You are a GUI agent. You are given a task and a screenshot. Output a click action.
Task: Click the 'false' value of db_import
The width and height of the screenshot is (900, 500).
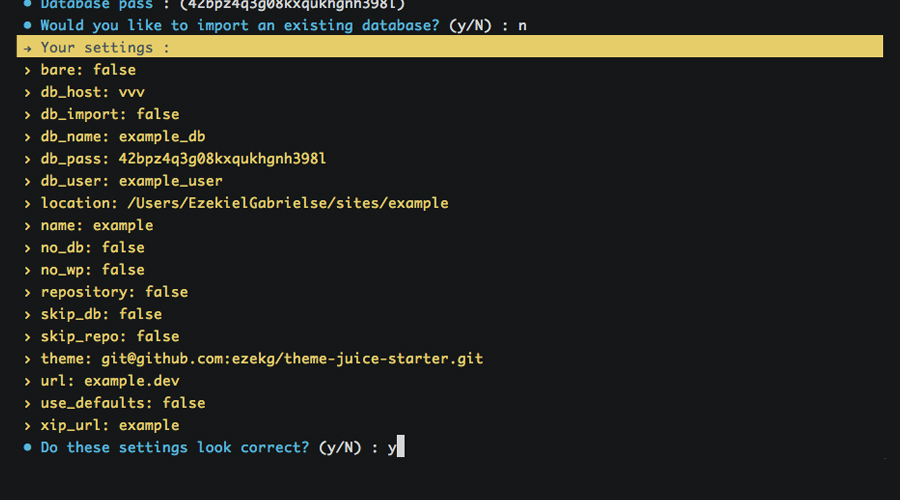(158, 114)
